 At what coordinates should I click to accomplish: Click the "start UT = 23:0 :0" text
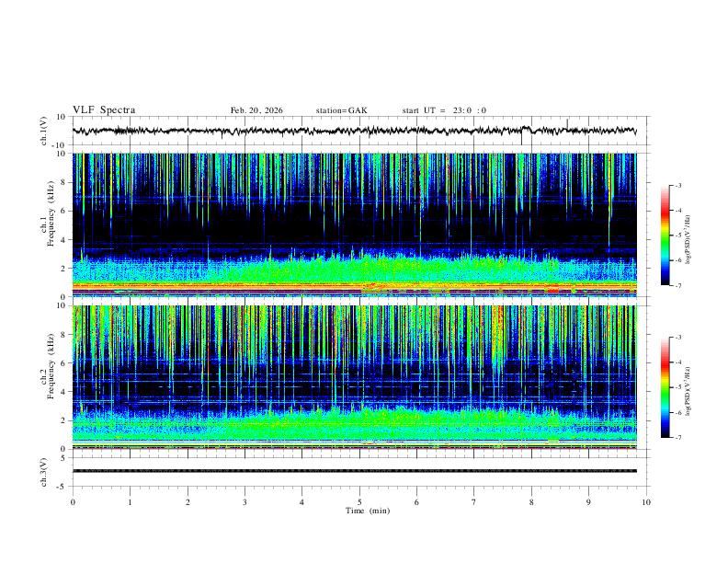(x=444, y=110)
